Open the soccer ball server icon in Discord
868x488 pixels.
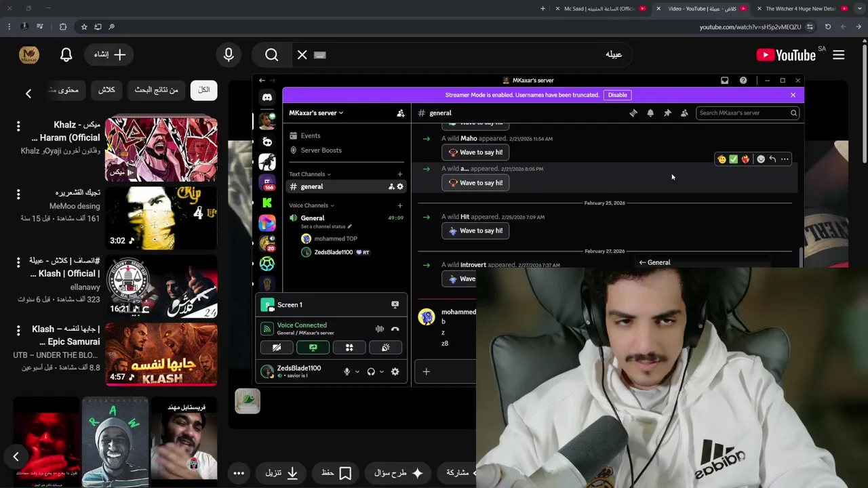(267, 264)
